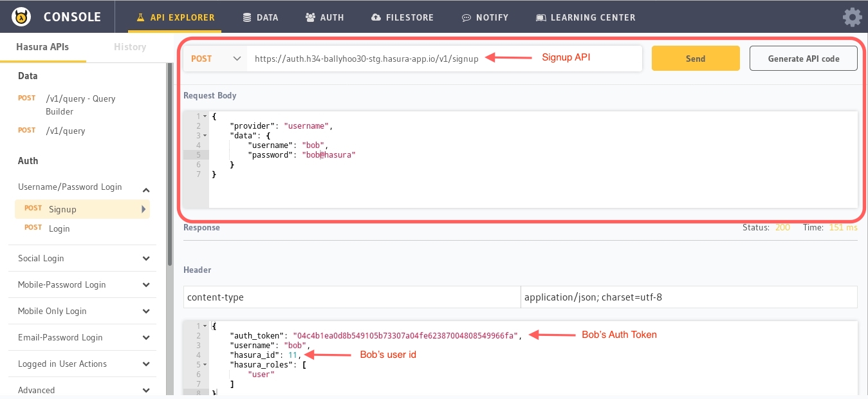Click the Auth heading in the sidebar

28,161
